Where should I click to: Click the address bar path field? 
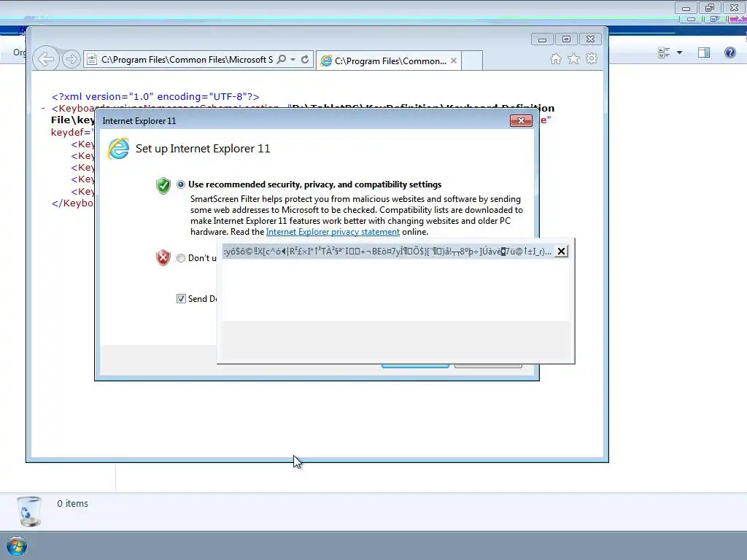pyautogui.click(x=187, y=60)
